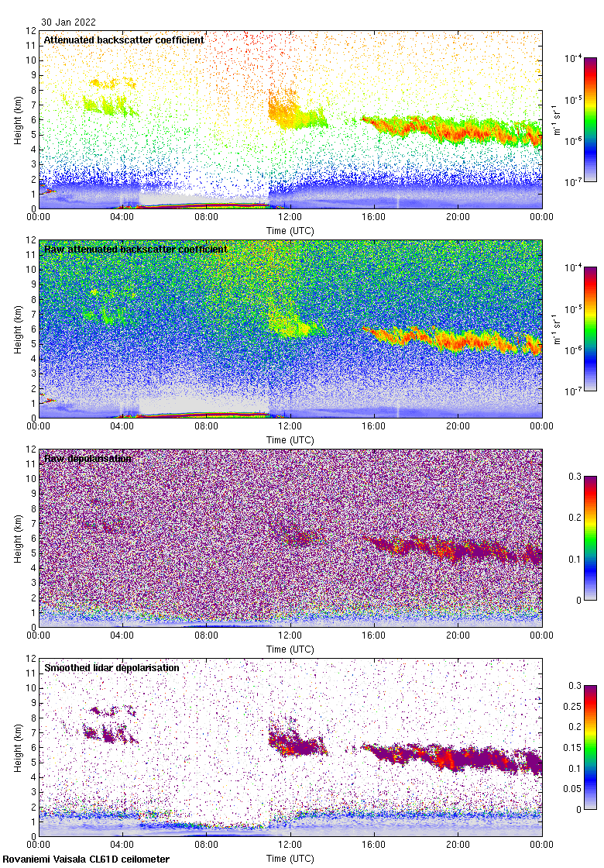Click "Height (km)" label of Raw depolarisation panel
Image resolution: width=604 pixels, height=868 pixels.
tap(19, 539)
